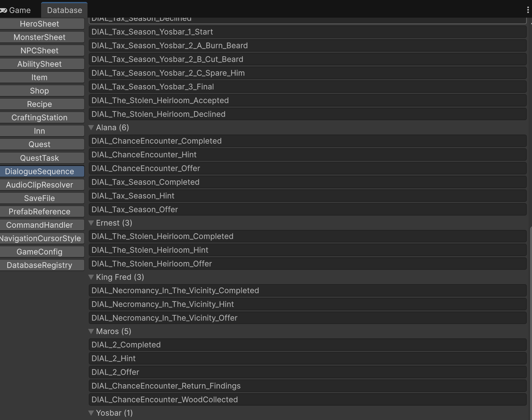Collapse the Alana (6) group
The width and height of the screenshot is (532, 420).
(x=91, y=128)
